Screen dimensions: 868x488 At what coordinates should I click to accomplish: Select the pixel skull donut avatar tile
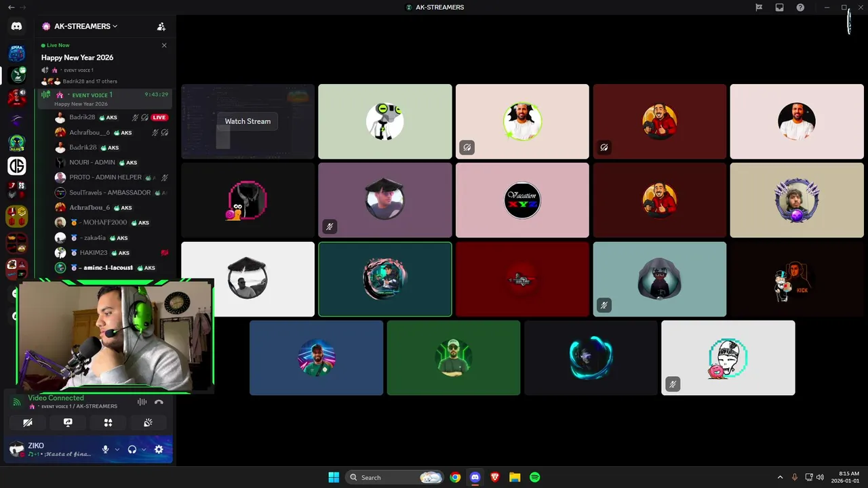tap(728, 357)
